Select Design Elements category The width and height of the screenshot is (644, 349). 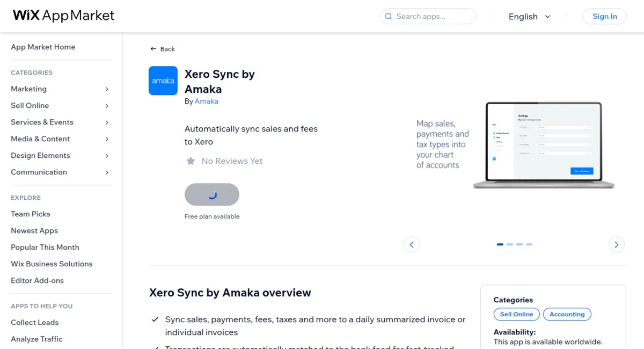tap(41, 155)
